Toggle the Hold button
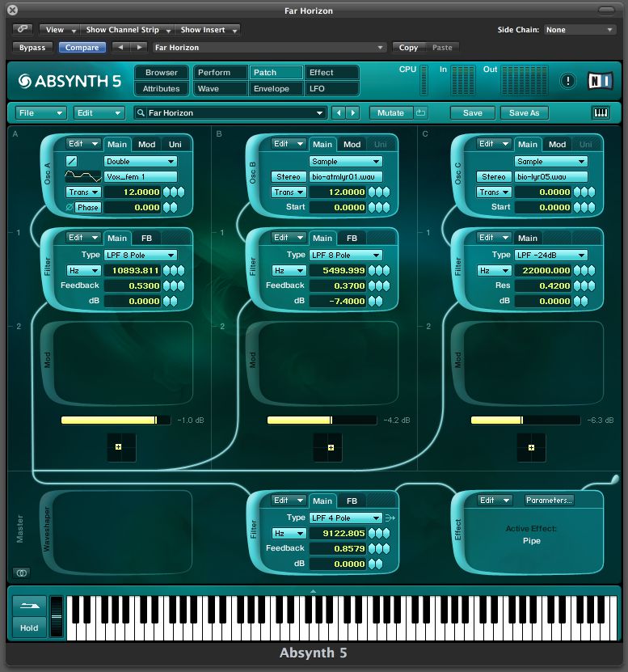 coord(29,628)
